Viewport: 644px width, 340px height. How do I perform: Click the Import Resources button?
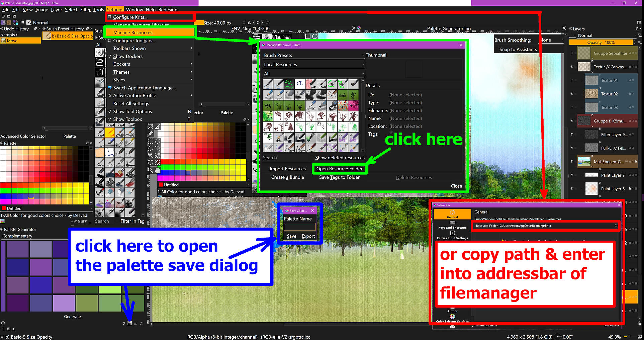point(287,169)
